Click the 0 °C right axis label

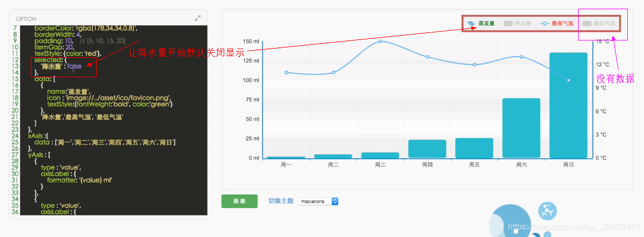point(601,158)
